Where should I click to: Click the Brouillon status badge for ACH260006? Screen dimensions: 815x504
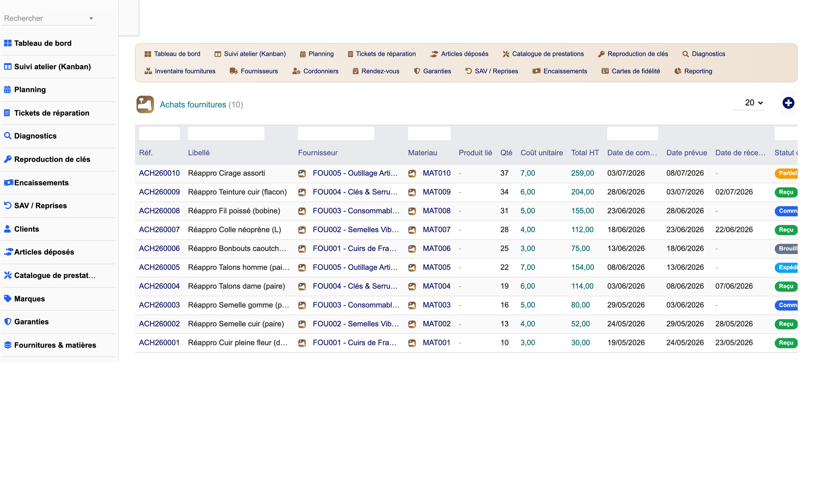786,249
